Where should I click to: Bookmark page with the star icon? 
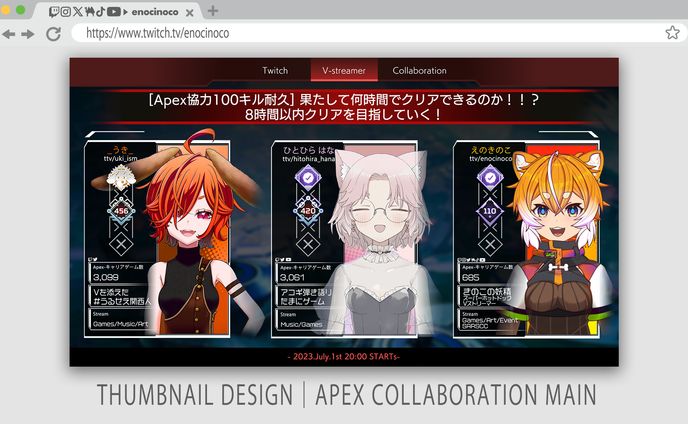click(x=672, y=32)
